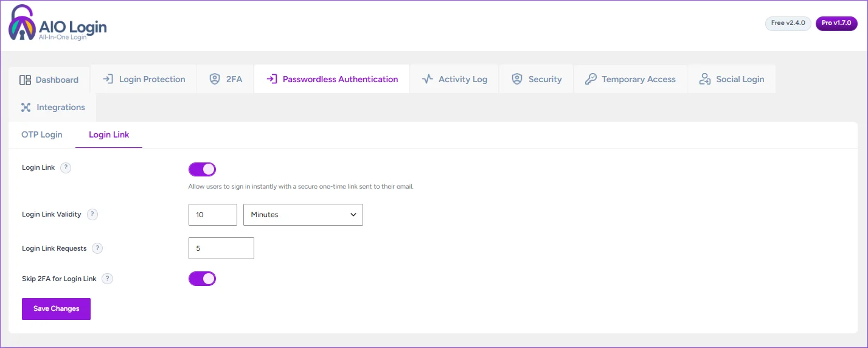This screenshot has width=868, height=348.
Task: Click the Free v2.4.0 version badge
Action: tap(788, 23)
